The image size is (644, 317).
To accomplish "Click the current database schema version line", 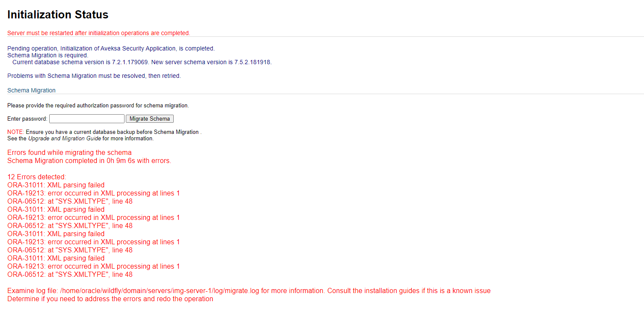I will 142,62.
